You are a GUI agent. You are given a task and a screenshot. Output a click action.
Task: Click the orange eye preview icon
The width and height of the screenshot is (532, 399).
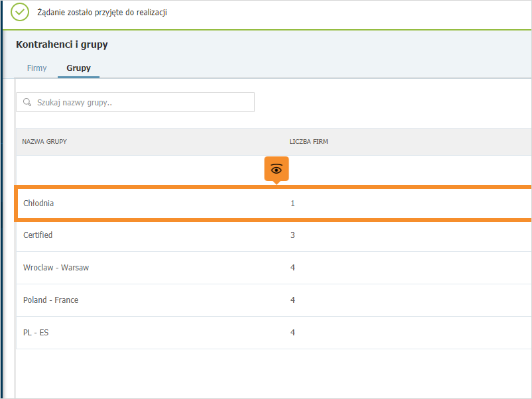point(277,169)
